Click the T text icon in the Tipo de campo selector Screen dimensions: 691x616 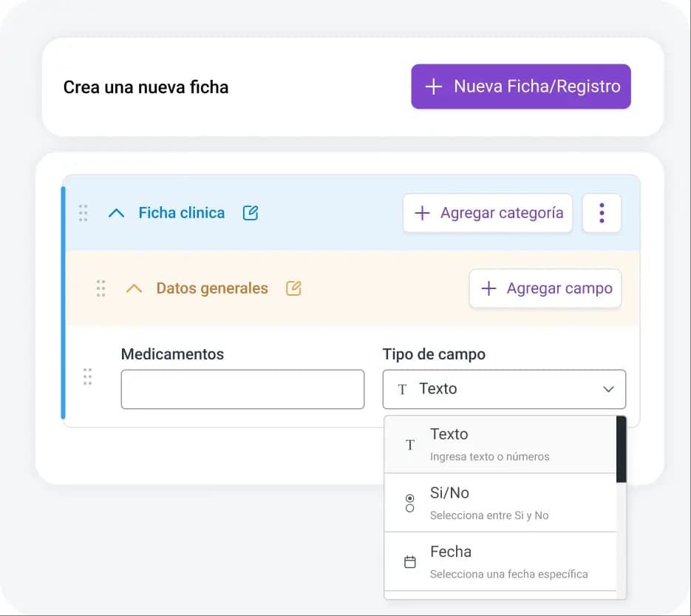pyautogui.click(x=403, y=388)
